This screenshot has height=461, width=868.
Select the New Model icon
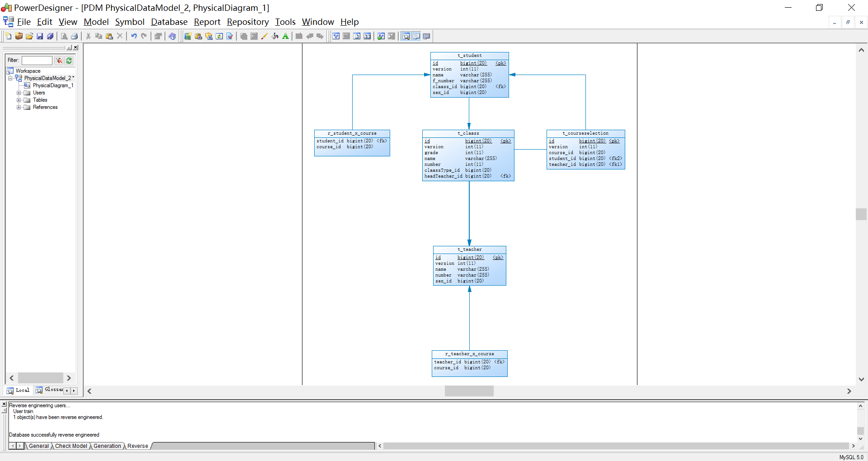pyautogui.click(x=8, y=36)
